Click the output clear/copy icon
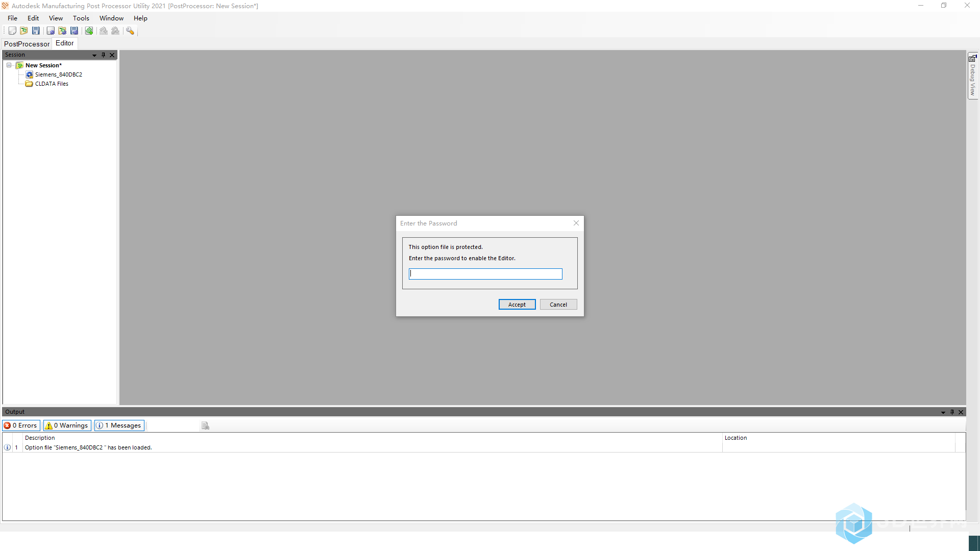This screenshot has height=551, width=980. (205, 425)
